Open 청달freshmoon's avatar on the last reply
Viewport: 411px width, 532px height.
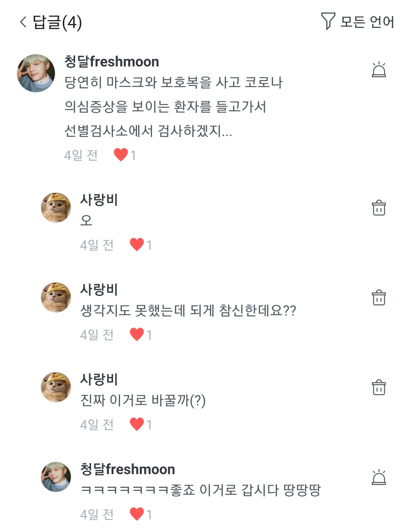pyautogui.click(x=56, y=477)
